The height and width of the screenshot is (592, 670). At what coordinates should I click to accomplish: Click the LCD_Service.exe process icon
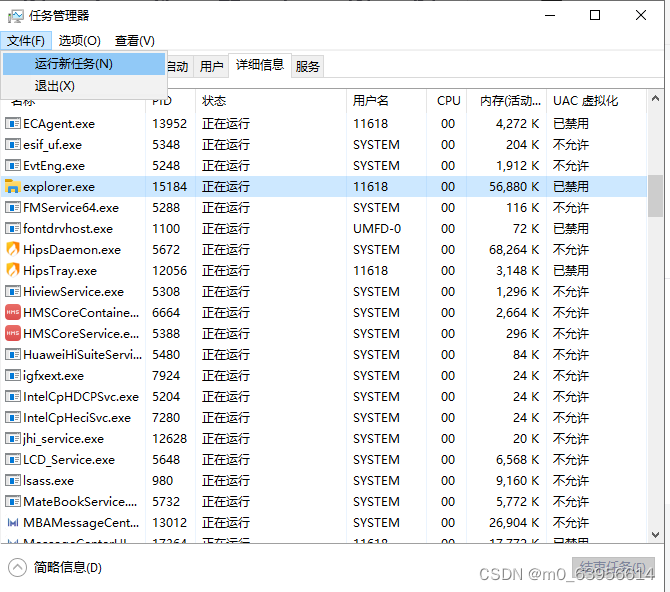13,459
